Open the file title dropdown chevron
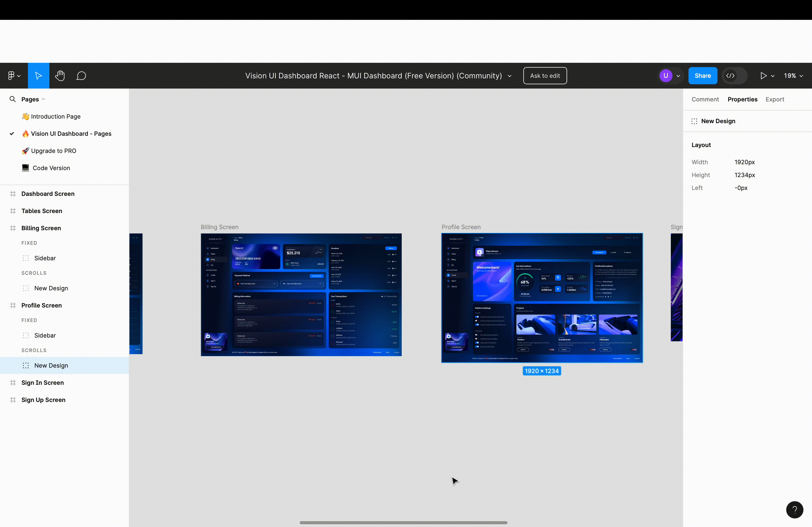Image resolution: width=812 pixels, height=527 pixels. pos(509,76)
